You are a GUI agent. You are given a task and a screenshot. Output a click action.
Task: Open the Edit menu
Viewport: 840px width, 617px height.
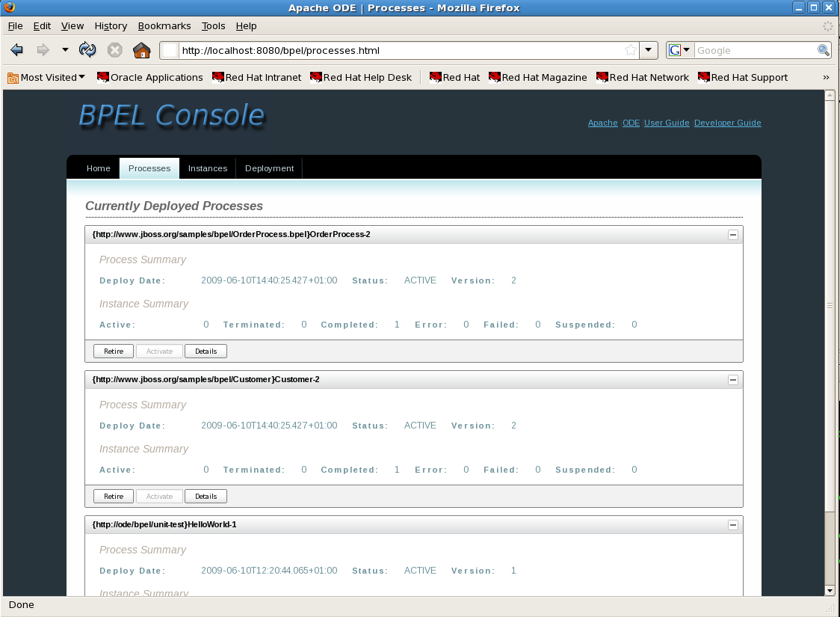[42, 25]
